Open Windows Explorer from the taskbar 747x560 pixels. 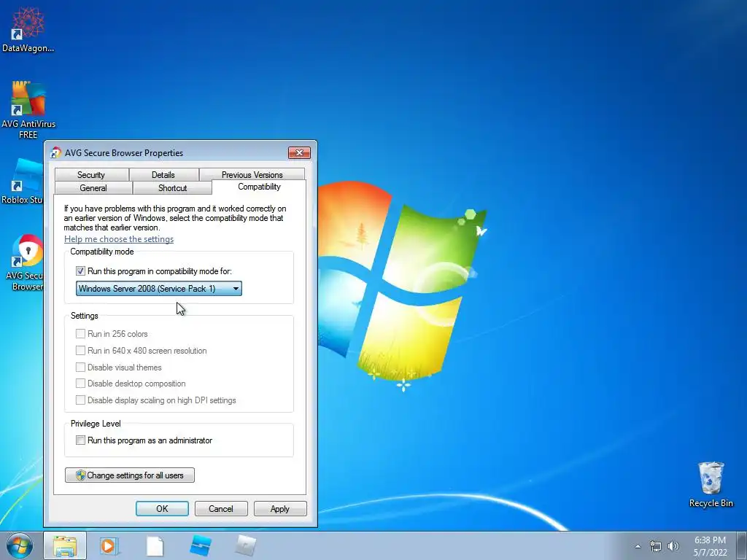click(65, 545)
